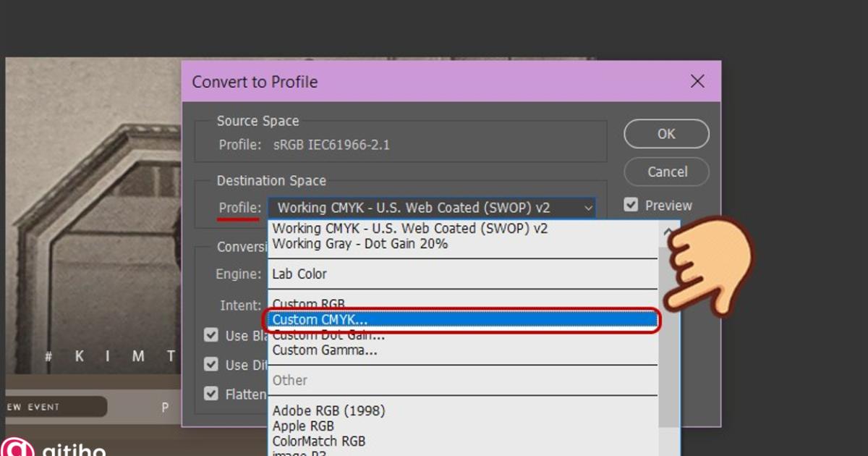Select "Custom Dot Gain..." option
868x456 pixels.
coord(325,334)
